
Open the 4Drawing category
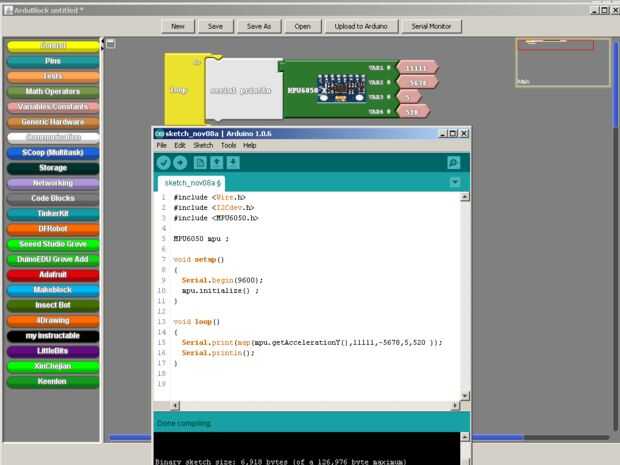click(x=53, y=321)
